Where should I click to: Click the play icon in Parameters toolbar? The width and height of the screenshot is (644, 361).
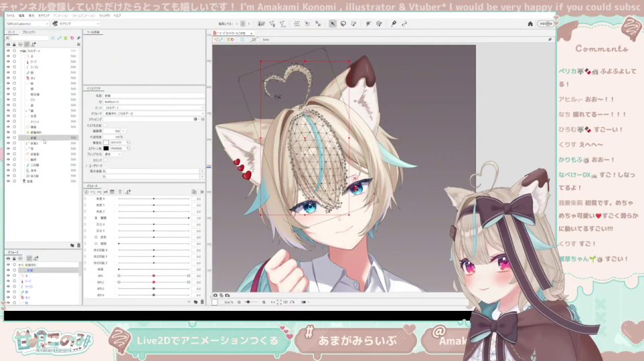tap(86, 192)
